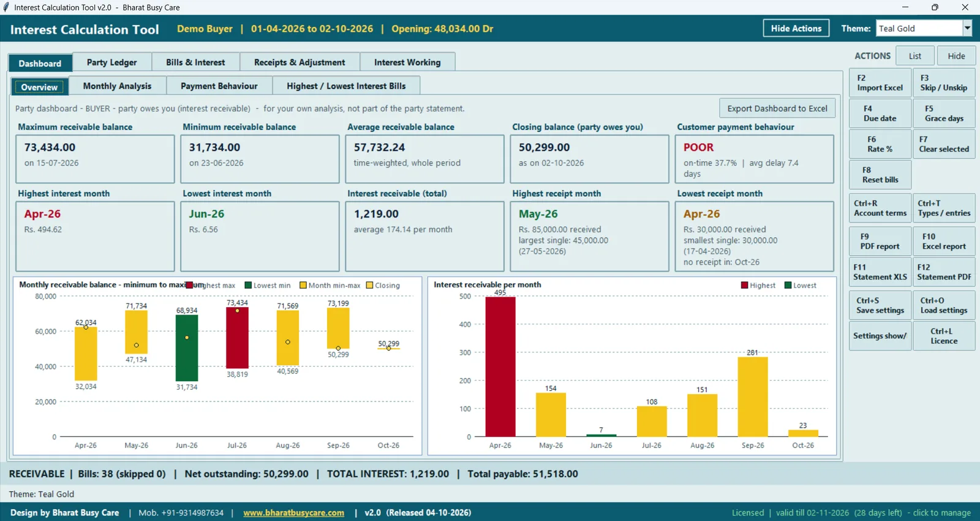Click the Hide button beside ACTIONS

click(x=956, y=56)
